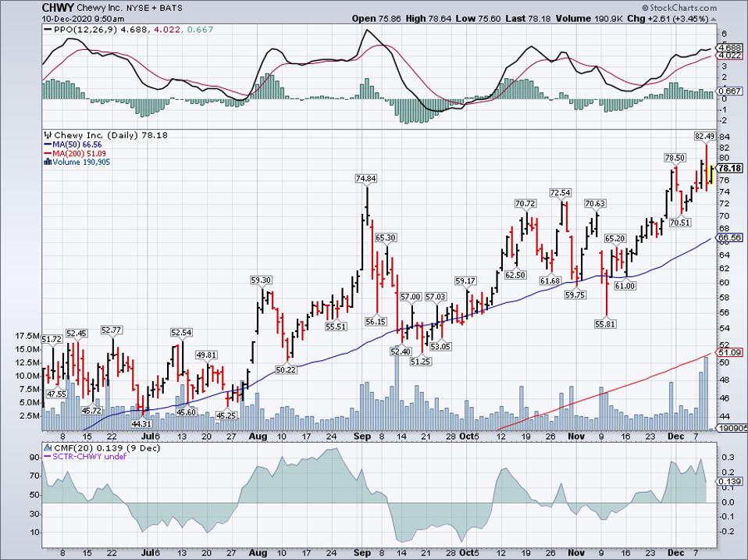Image resolution: width=748 pixels, height=560 pixels.
Task: Click the 'Chewy Inc. NYSE + BATS' title text
Action: (x=130, y=8)
